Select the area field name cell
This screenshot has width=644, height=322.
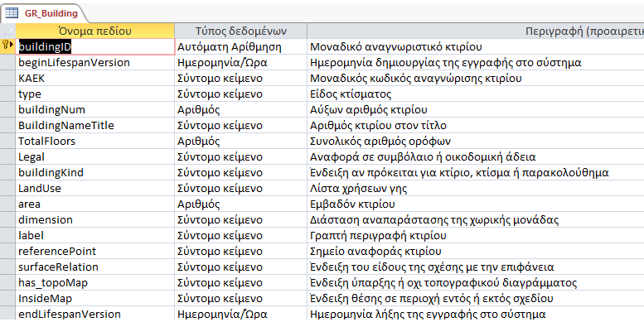coord(94,204)
